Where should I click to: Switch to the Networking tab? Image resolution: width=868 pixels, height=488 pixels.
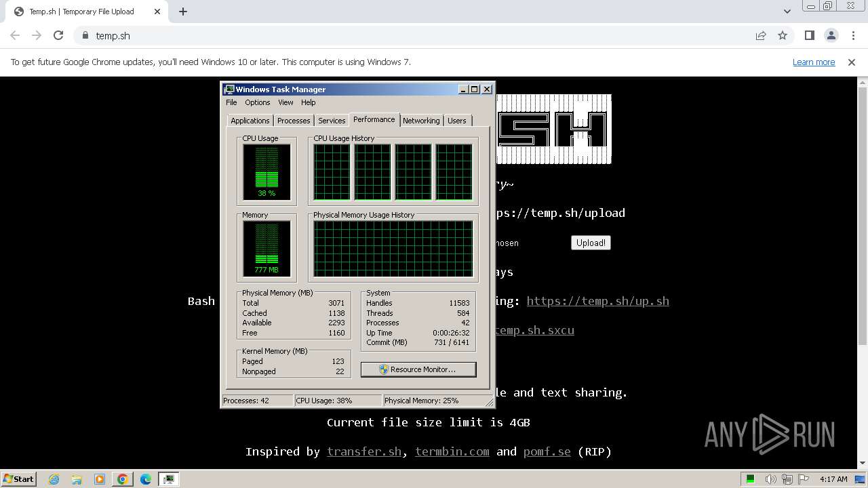pos(421,121)
